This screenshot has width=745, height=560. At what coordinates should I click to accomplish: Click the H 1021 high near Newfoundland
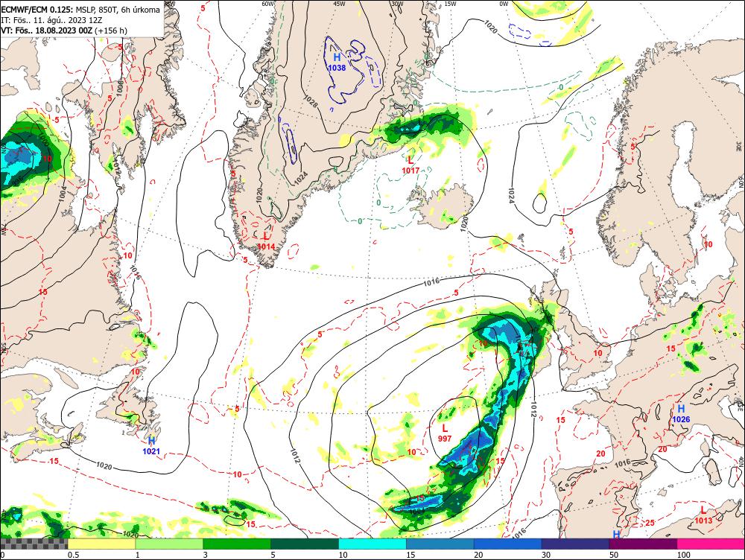(x=151, y=446)
